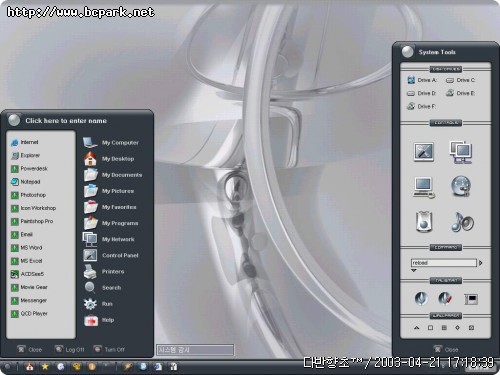Launch Movie Gear from the programs list
This screenshot has width=500, height=375.
coord(29,287)
